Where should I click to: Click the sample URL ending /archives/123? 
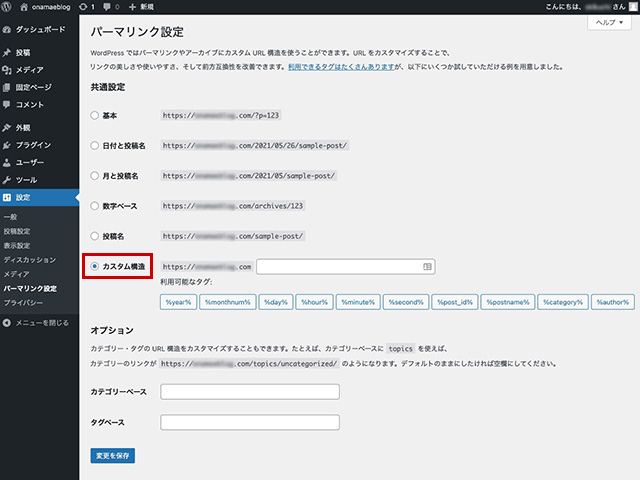(233, 206)
